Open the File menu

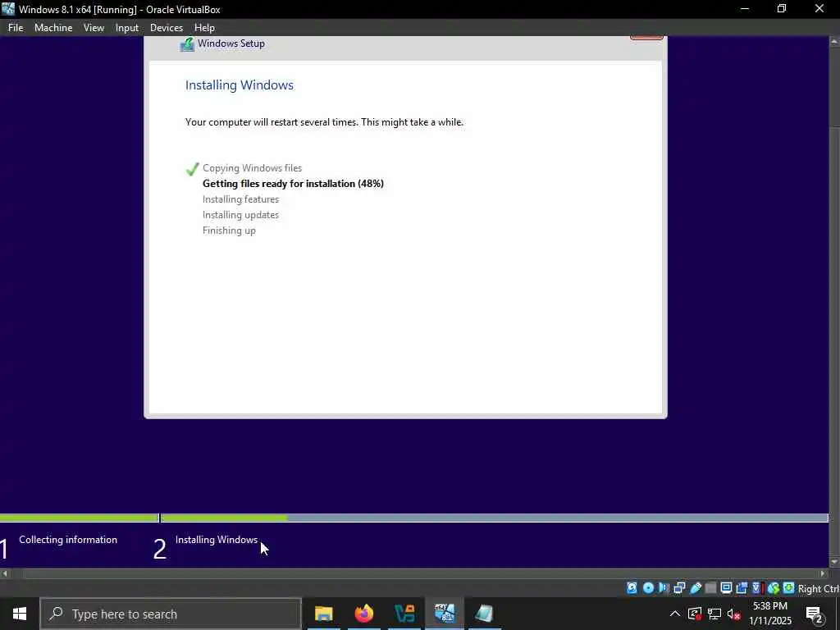pos(16,27)
